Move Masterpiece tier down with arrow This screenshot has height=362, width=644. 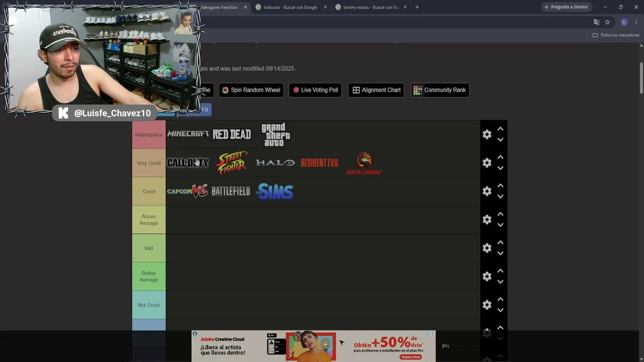pyautogui.click(x=500, y=140)
